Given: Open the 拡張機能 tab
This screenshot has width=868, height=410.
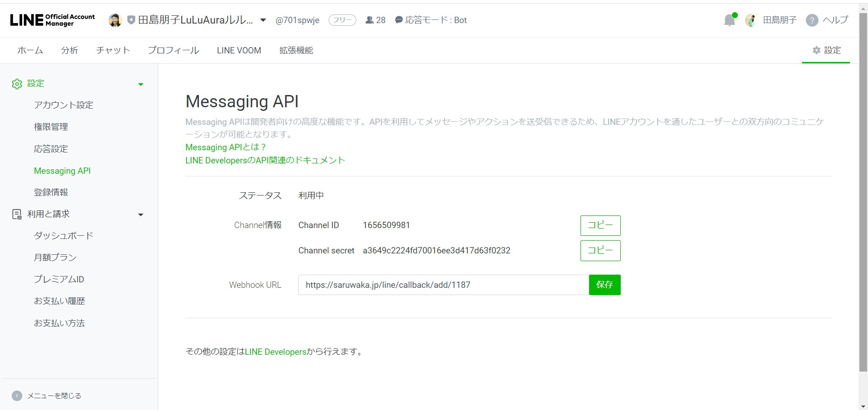Looking at the screenshot, I should [x=296, y=50].
